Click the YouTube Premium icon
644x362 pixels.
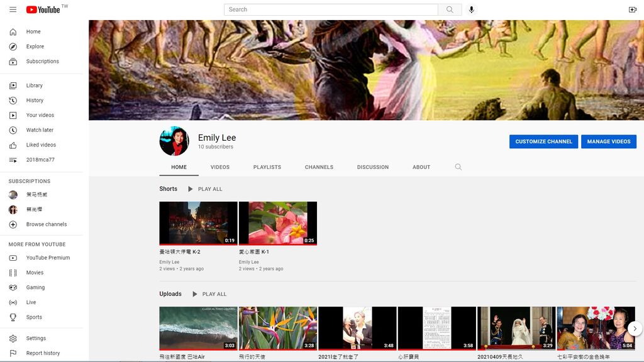pos(13,258)
